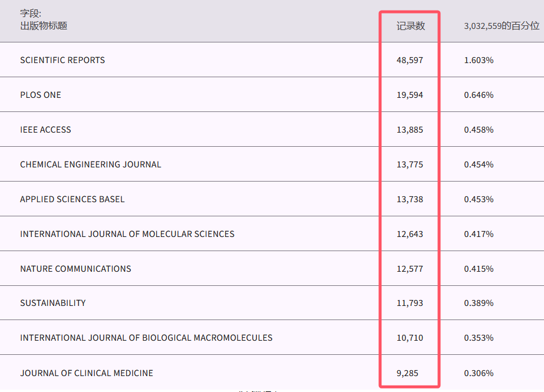Image resolution: width=544 pixels, height=392 pixels.
Task: Open the PLOS ONE publication entry
Action: (41, 95)
